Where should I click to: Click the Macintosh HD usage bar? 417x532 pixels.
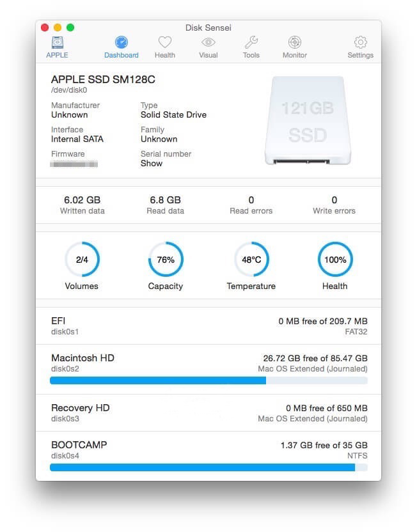[x=208, y=380]
